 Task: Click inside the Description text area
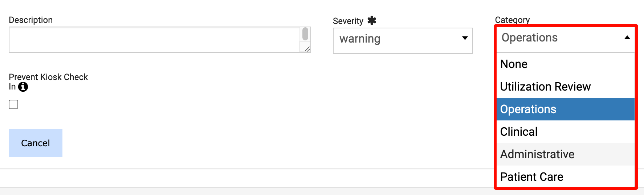point(155,40)
